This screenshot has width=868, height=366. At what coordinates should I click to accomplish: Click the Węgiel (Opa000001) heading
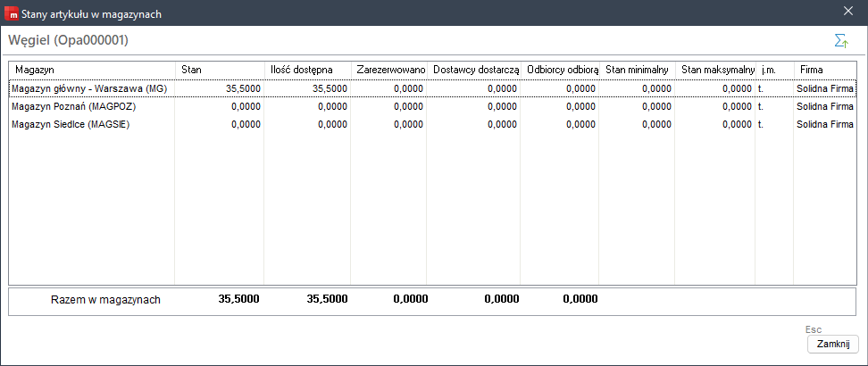pyautogui.click(x=68, y=40)
